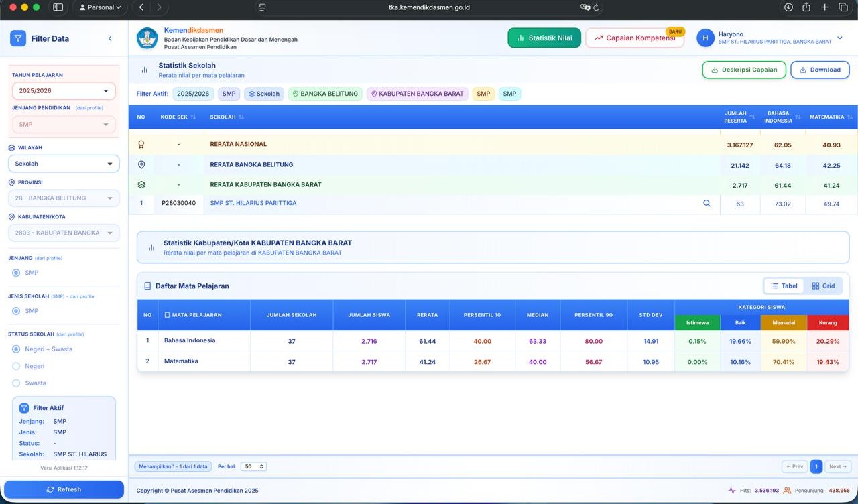The image size is (858, 504).
Task: Open Jenjang Pendidikan SMP dropdown
Action: [x=64, y=124]
